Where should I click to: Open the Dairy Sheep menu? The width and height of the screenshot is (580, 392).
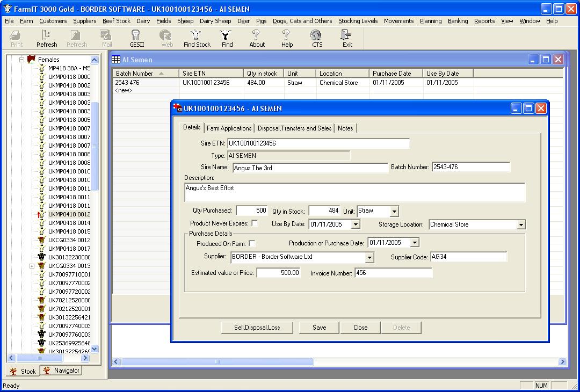(215, 21)
